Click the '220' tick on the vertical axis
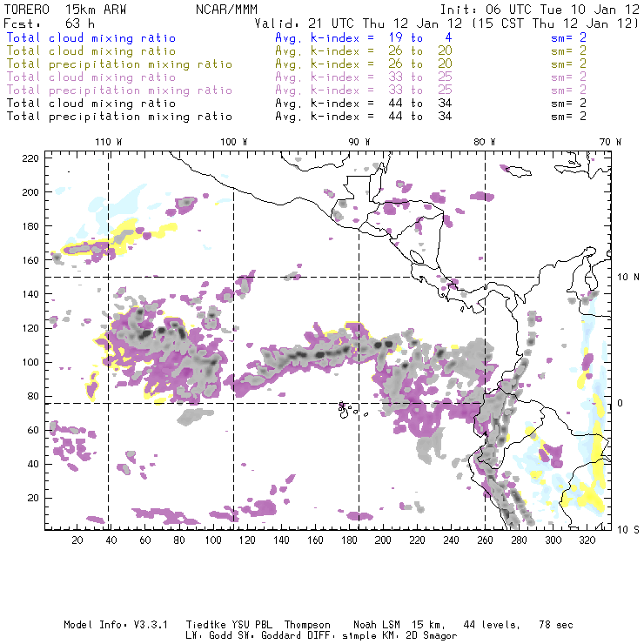The height and width of the screenshot is (644, 644). point(30,158)
